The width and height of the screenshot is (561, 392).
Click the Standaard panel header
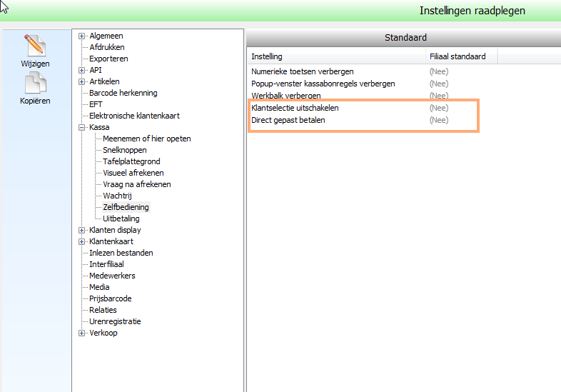point(404,38)
